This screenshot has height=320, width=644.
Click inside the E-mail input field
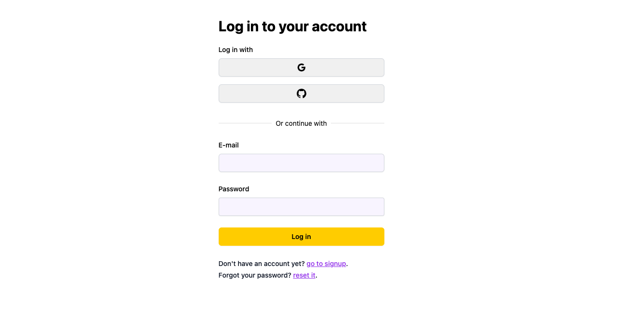[x=301, y=163]
